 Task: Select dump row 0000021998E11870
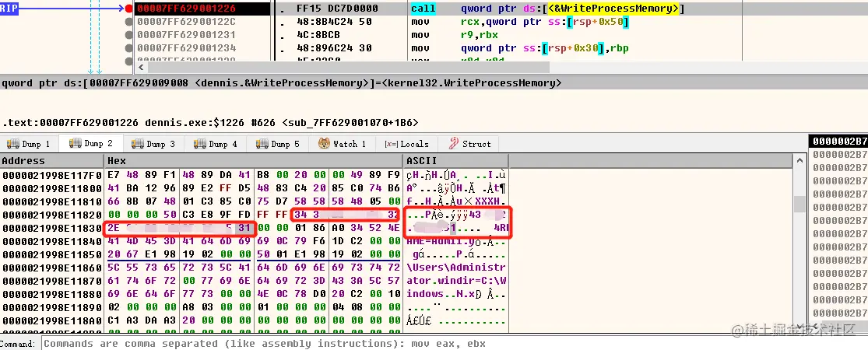(x=254, y=281)
